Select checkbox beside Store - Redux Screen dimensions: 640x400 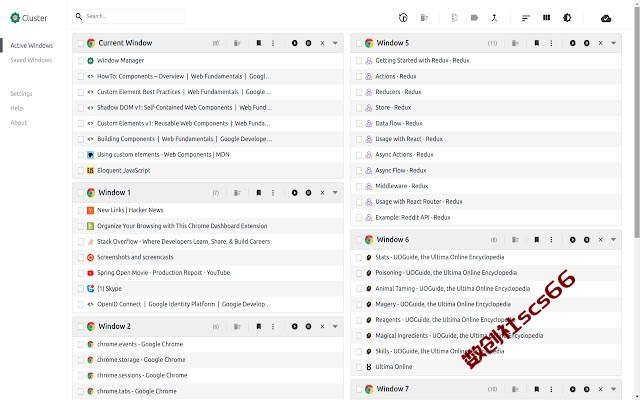tap(359, 108)
